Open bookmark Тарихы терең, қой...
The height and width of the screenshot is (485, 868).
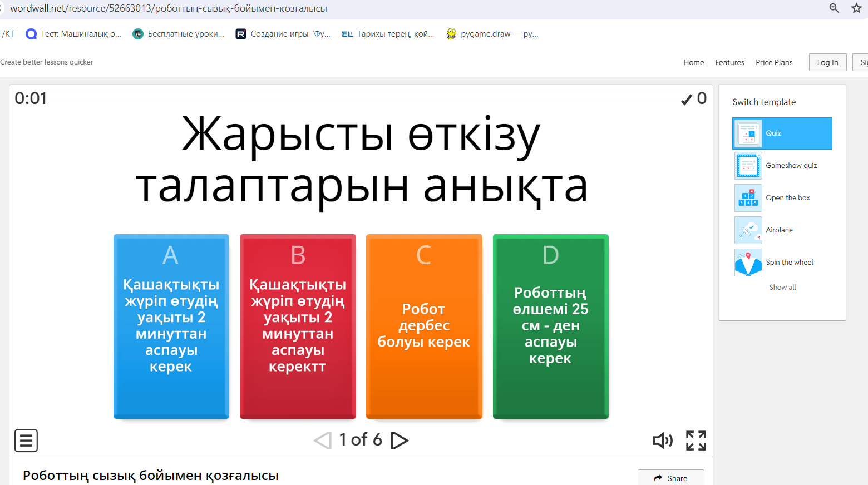(x=388, y=34)
